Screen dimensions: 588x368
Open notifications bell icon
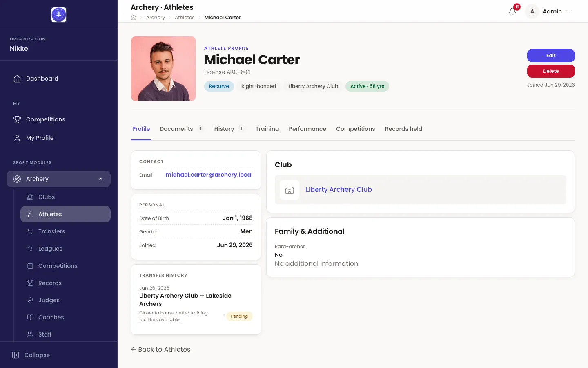pyautogui.click(x=512, y=11)
